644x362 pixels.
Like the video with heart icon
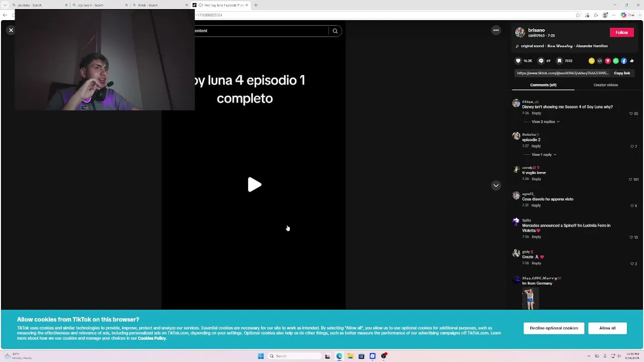pyautogui.click(x=518, y=61)
